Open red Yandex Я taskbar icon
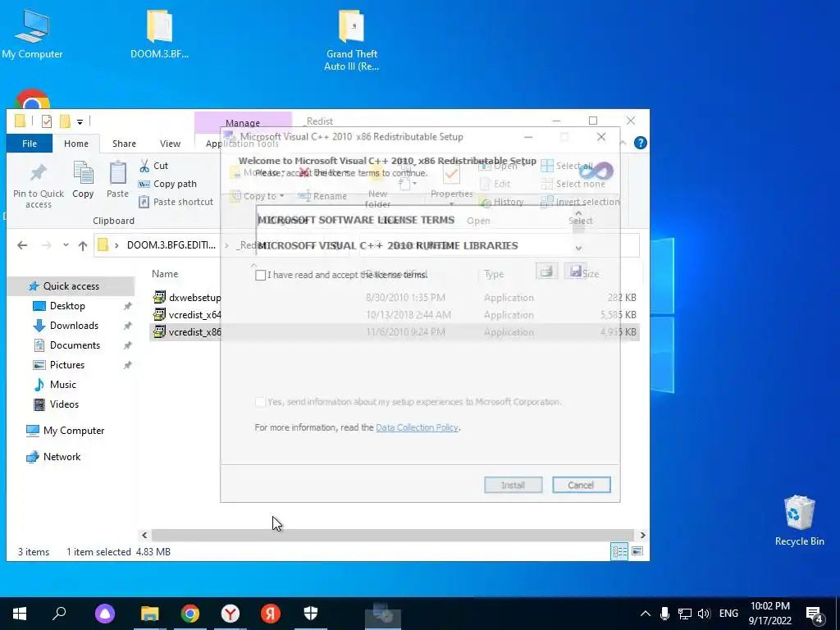 click(x=271, y=614)
